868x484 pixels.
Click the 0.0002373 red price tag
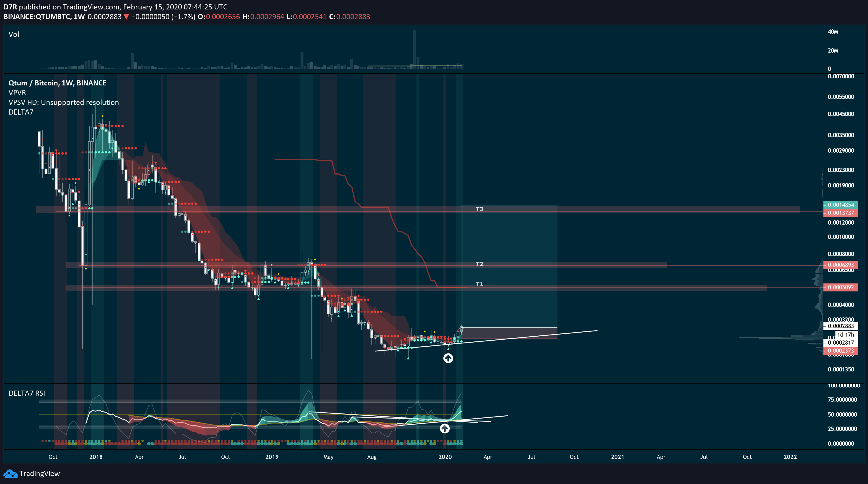[840, 351]
